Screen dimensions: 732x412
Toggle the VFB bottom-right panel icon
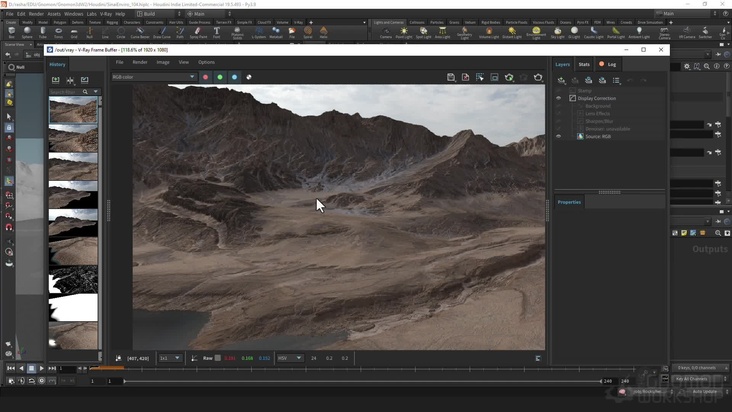click(x=538, y=358)
